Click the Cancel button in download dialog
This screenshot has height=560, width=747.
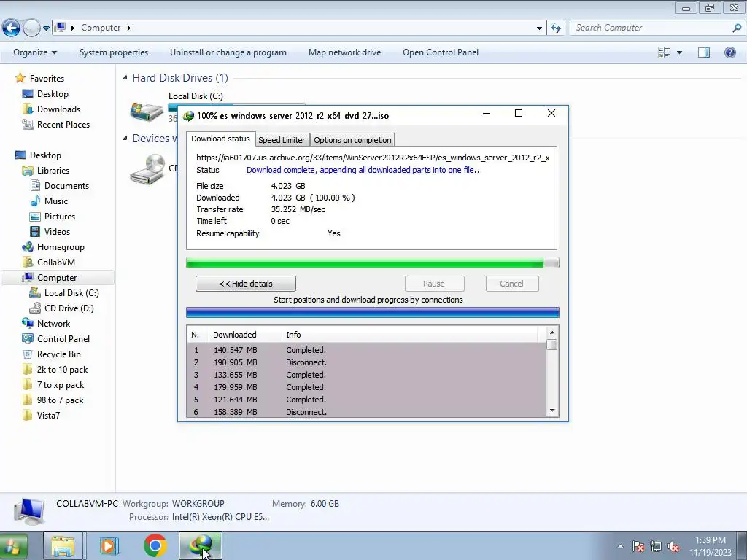pyautogui.click(x=511, y=284)
